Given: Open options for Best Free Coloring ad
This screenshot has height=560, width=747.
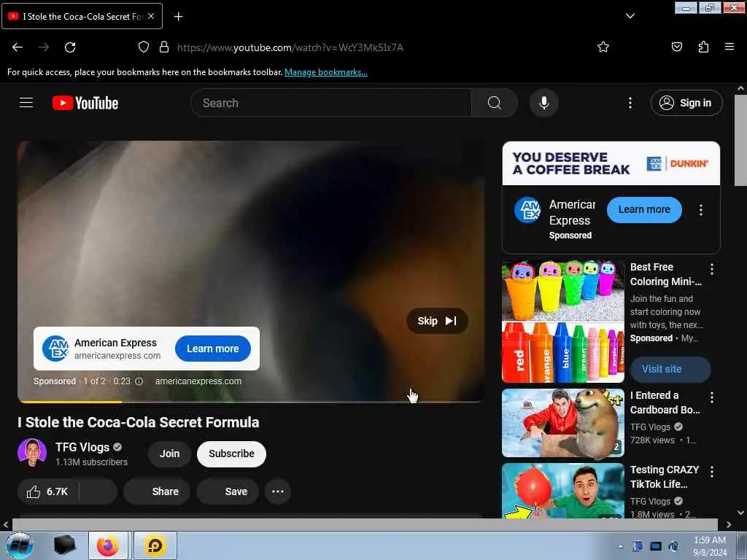Looking at the screenshot, I should pos(712,269).
